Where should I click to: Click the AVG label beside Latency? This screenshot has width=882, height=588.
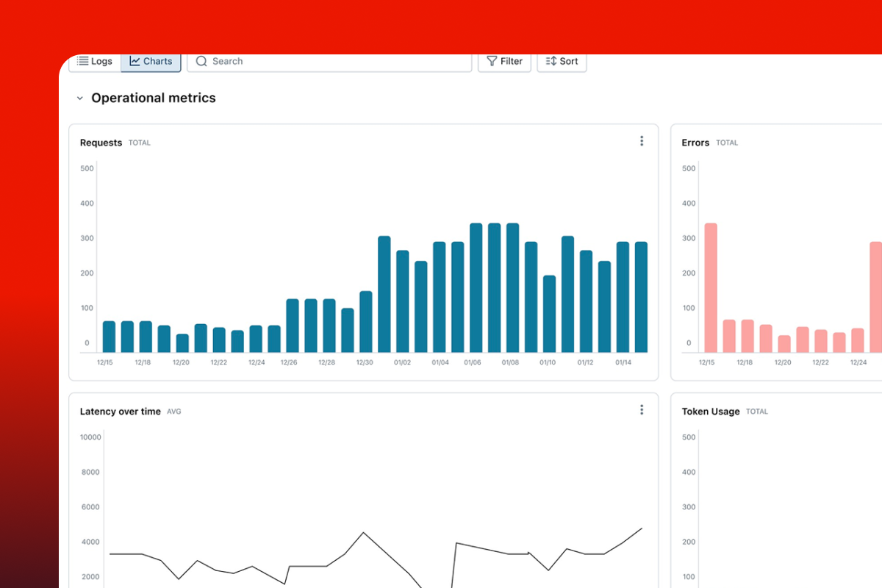pos(174,412)
